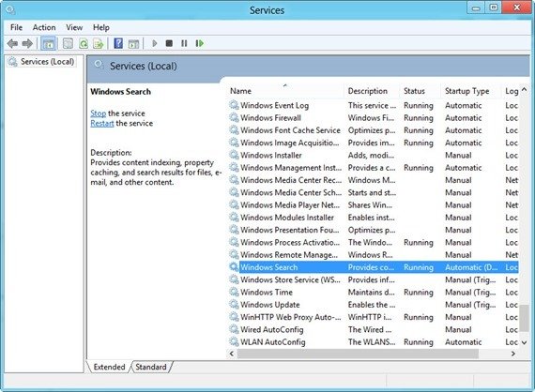
Task: Sort by the Startup Type column header
Action: (x=471, y=91)
